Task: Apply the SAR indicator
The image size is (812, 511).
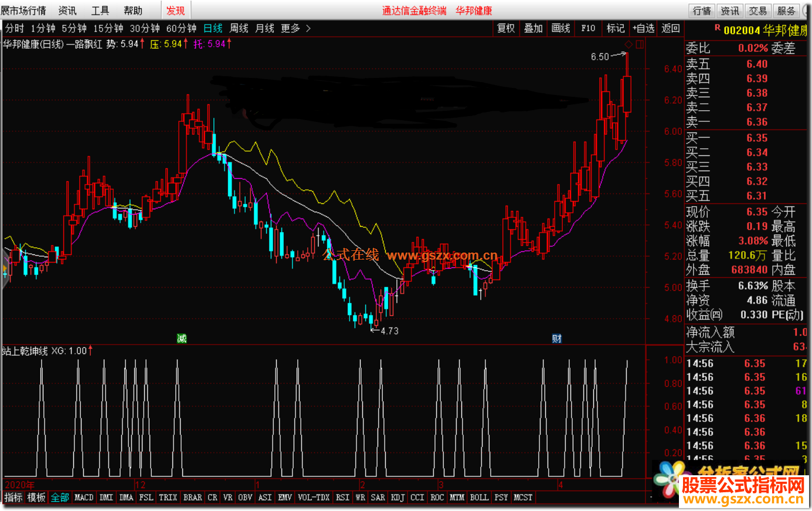Action: [x=378, y=498]
